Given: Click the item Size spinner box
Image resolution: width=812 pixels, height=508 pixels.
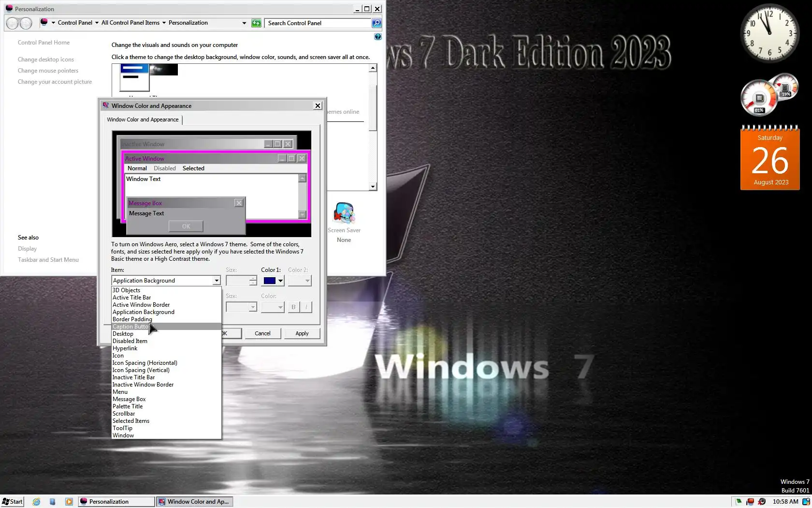Looking at the screenshot, I should [241, 281].
